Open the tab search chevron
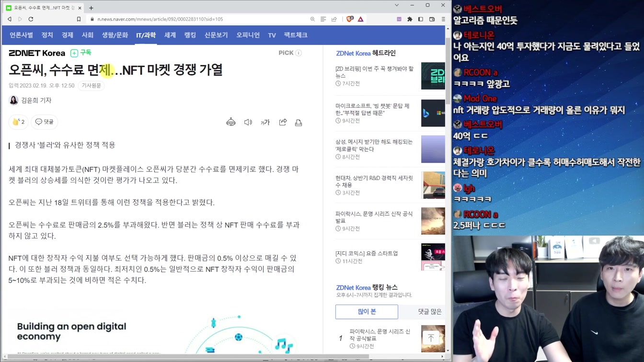 tap(397, 5)
